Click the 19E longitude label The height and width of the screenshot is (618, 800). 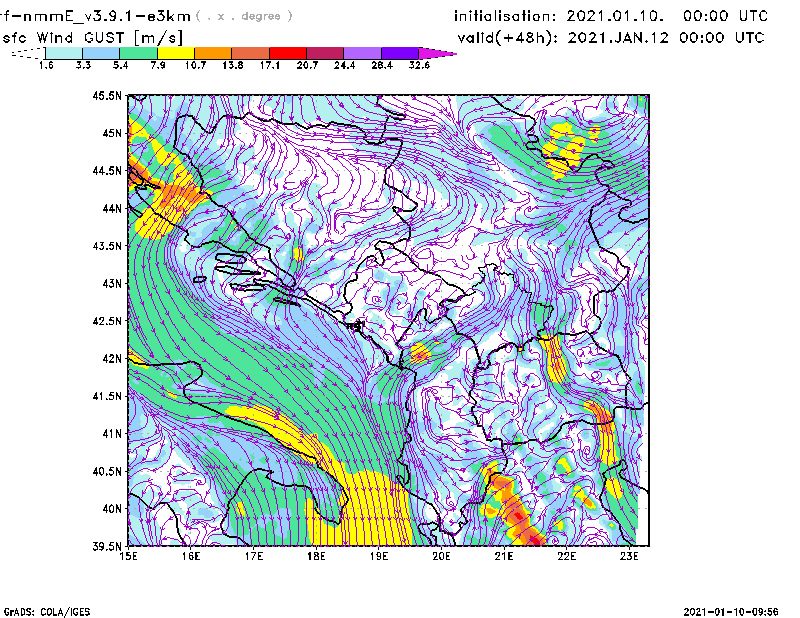(x=379, y=557)
